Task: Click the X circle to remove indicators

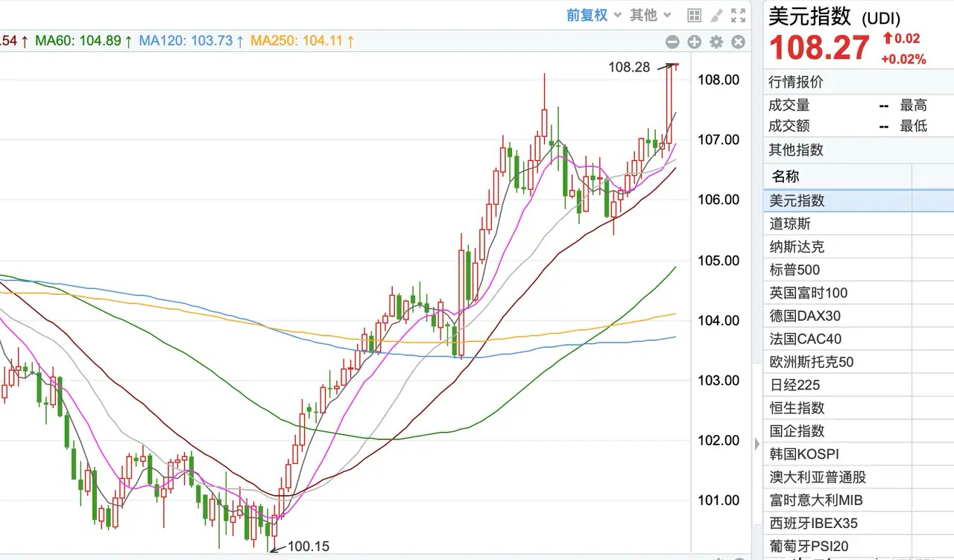Action: 738,42
